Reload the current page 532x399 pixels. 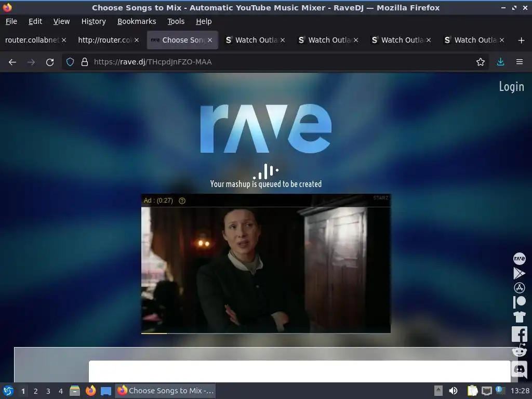(50, 62)
